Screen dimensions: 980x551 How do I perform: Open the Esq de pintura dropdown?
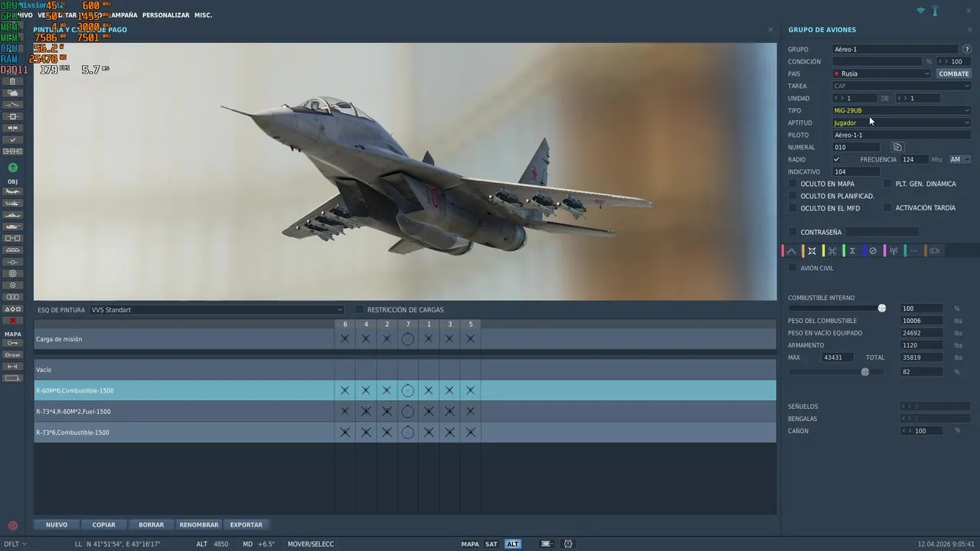(x=217, y=310)
